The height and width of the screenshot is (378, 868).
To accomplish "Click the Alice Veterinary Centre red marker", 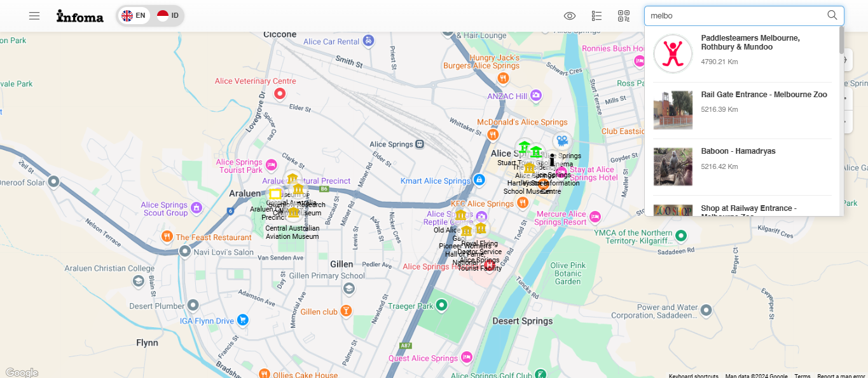I will (279, 94).
